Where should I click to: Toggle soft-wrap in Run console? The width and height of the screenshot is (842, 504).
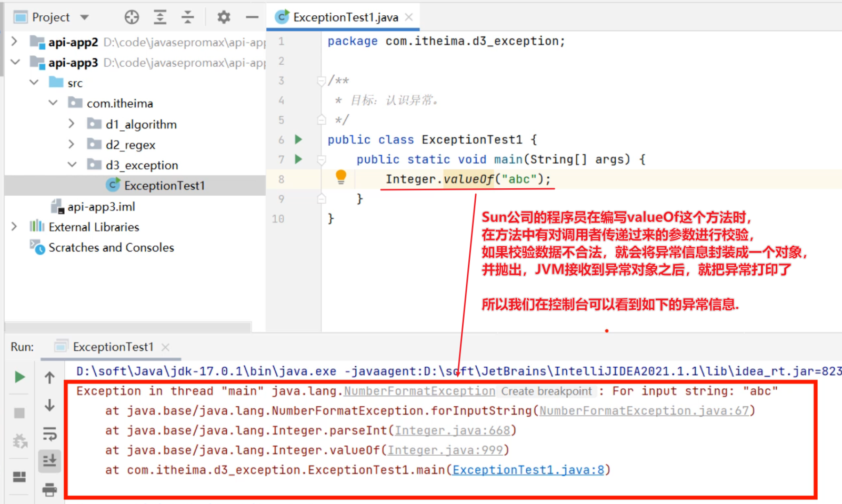pos(49,434)
